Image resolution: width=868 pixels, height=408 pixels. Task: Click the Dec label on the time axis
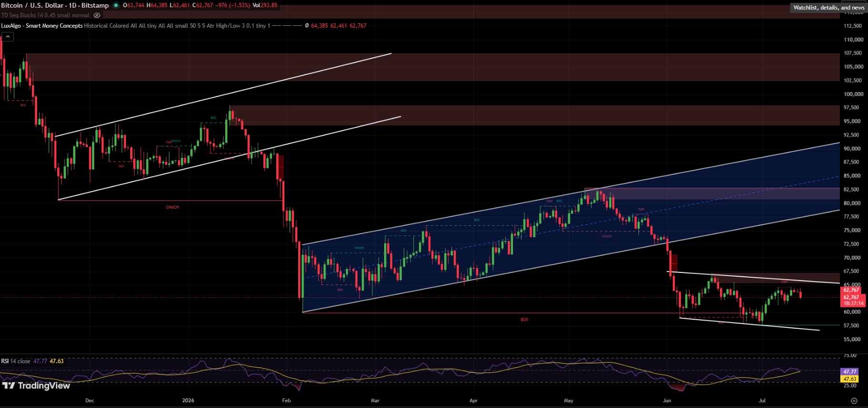(x=90, y=401)
